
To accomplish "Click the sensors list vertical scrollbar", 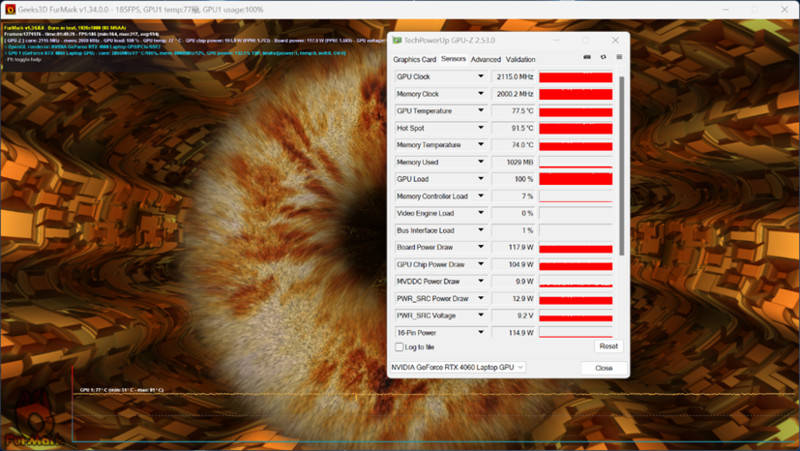I will (x=621, y=160).
